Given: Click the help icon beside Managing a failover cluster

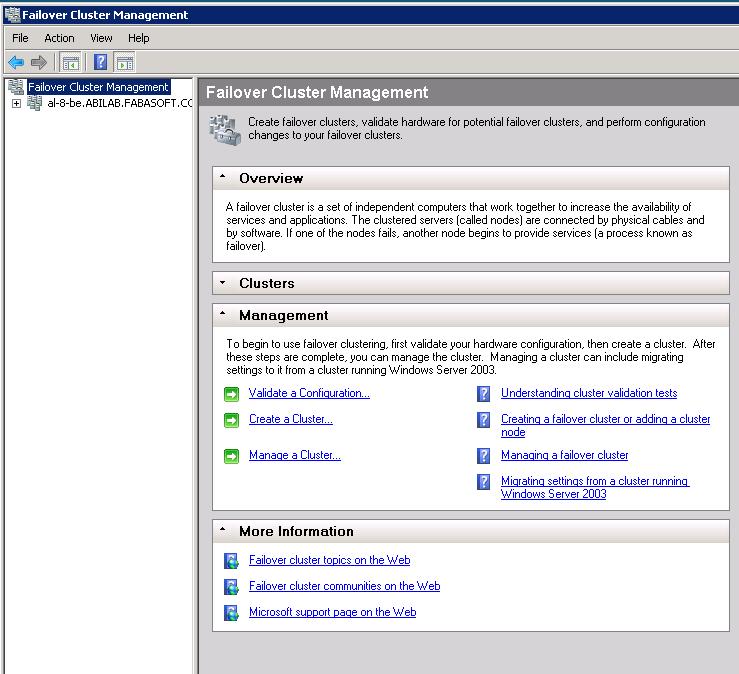Looking at the screenshot, I should (484, 456).
